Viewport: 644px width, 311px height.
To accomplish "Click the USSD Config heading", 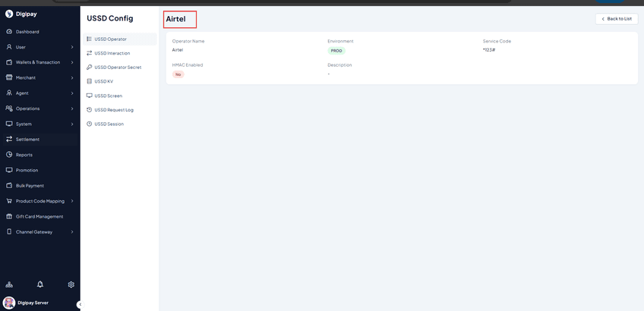I will (110, 18).
